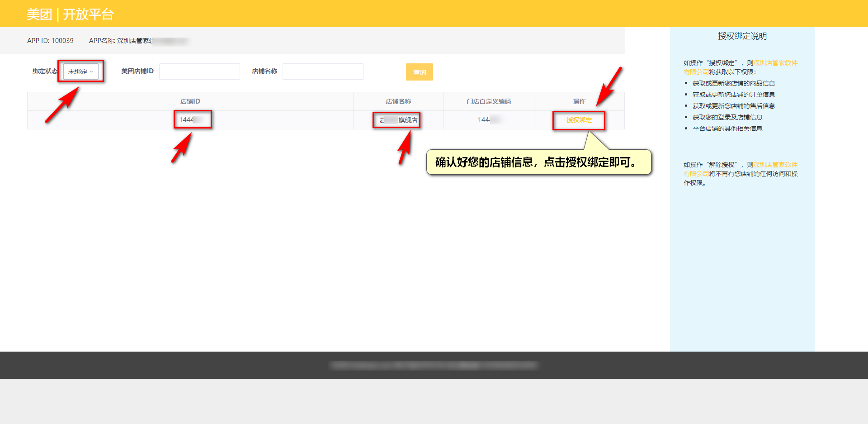Click the APP ID: 100039 label
The height and width of the screenshot is (424, 868).
point(50,41)
